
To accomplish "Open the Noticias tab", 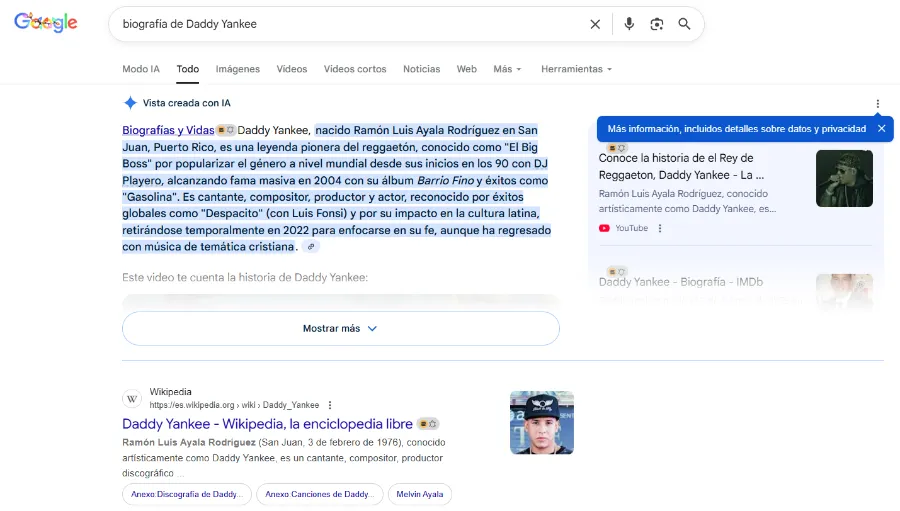I will [421, 69].
